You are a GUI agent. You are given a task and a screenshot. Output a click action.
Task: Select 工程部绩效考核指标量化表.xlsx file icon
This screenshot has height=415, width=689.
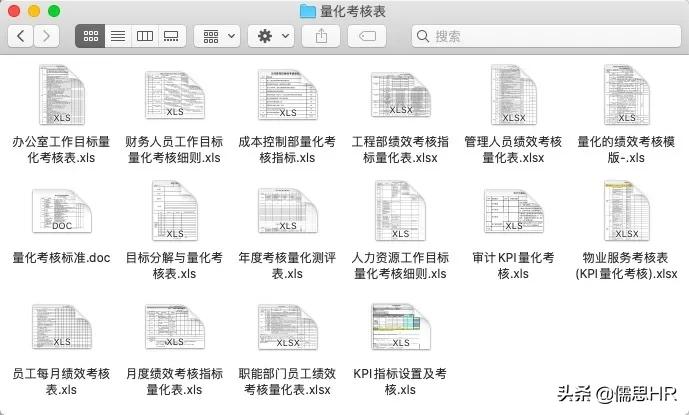click(401, 95)
